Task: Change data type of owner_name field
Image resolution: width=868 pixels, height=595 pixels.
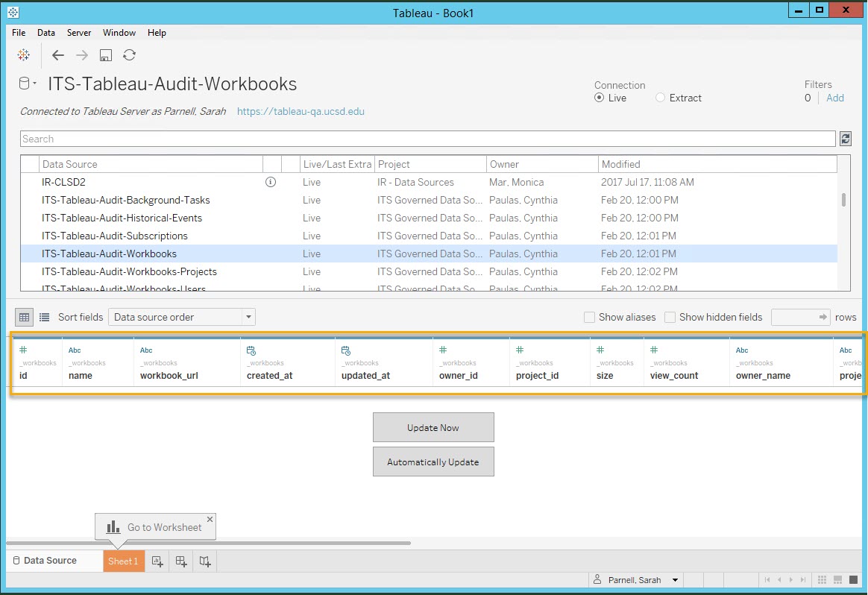Action: point(742,350)
